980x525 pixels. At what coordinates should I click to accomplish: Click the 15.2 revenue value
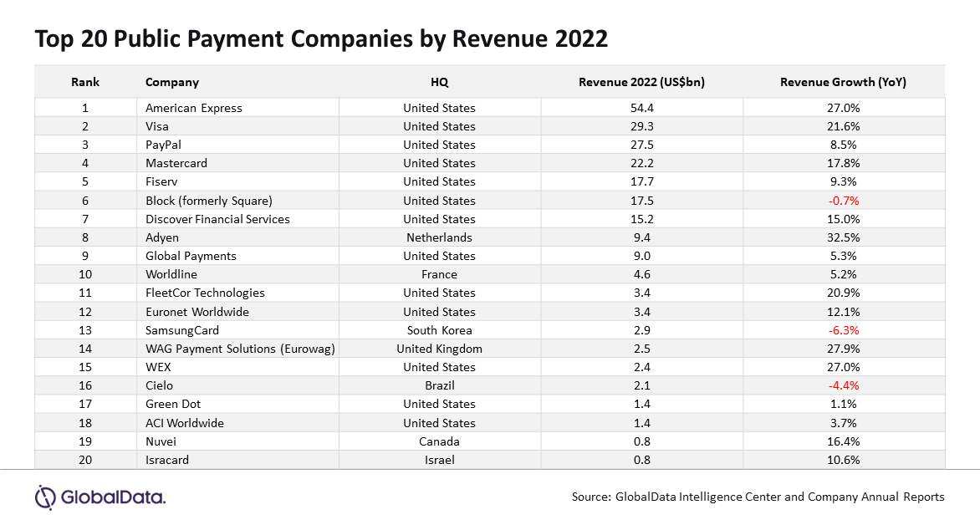[x=642, y=219]
